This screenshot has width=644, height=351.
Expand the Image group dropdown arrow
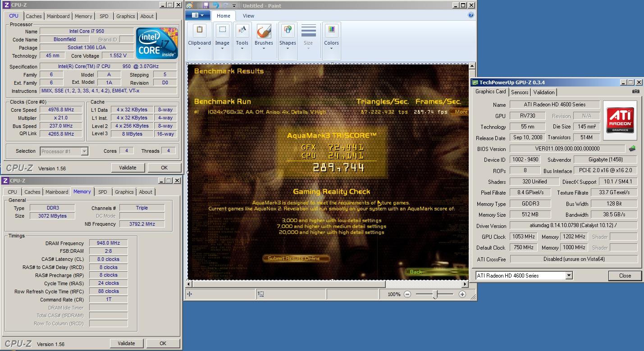222,49
